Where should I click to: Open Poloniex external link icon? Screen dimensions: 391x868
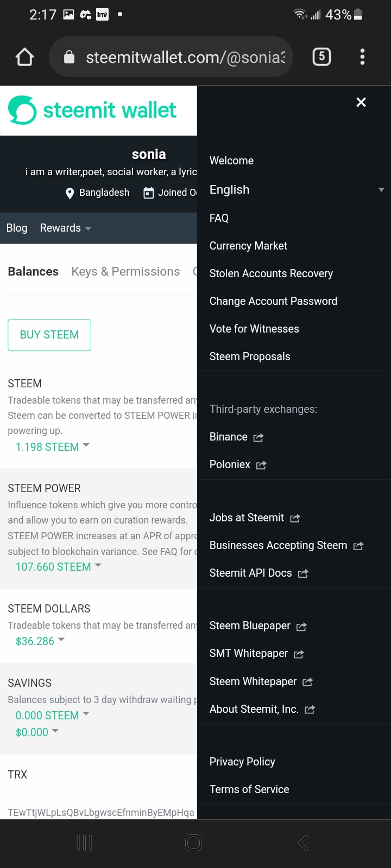pos(261,465)
